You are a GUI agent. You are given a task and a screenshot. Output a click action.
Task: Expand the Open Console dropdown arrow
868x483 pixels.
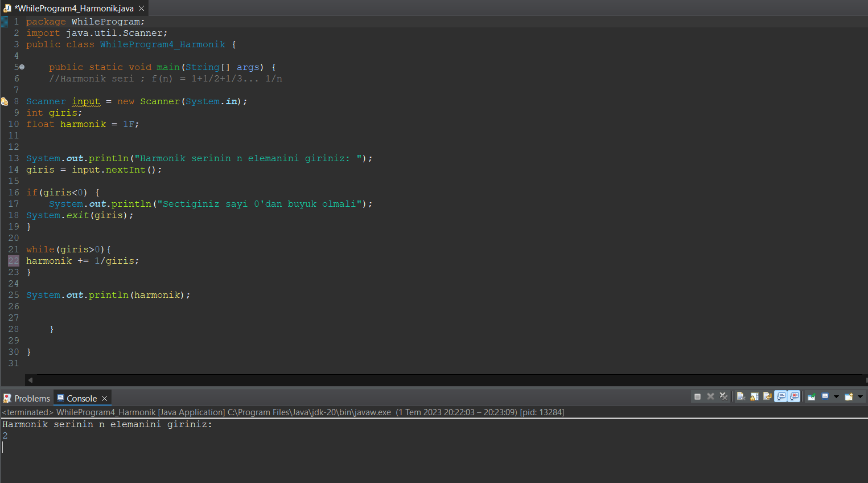(860, 396)
